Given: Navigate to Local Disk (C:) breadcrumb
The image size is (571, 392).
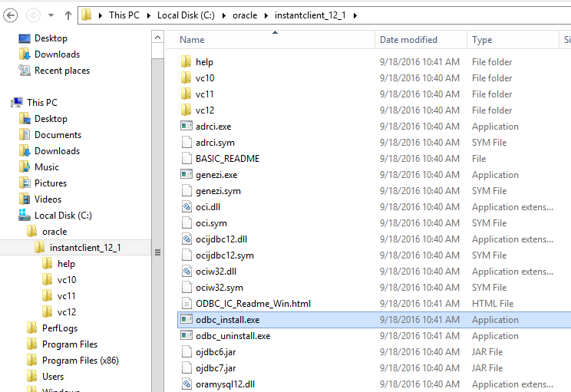Looking at the screenshot, I should tap(186, 15).
